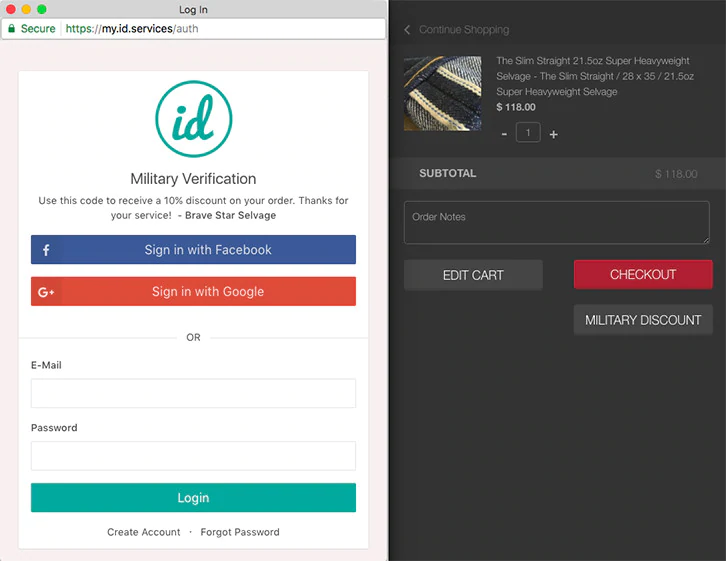The height and width of the screenshot is (561, 726).
Task: Click the $ 118.00 subtotal amount
Action: coord(676,174)
